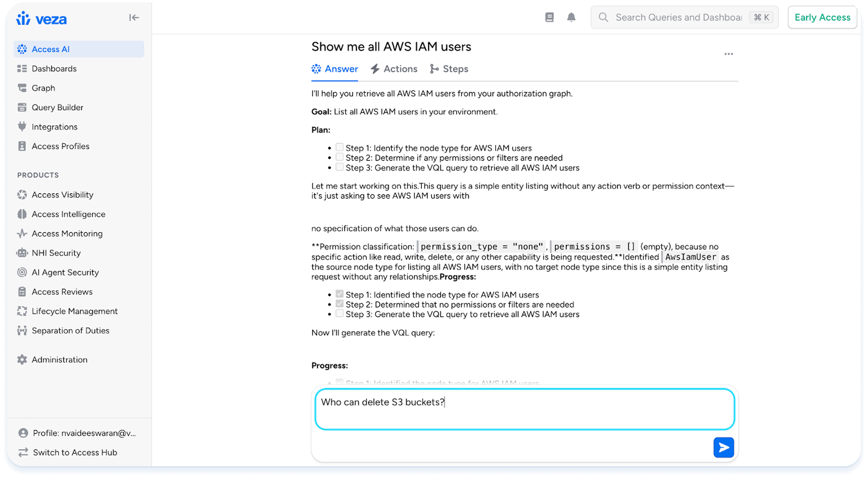The width and height of the screenshot is (868, 478).
Task: Go to Integrations plug icon item
Action: 55,127
